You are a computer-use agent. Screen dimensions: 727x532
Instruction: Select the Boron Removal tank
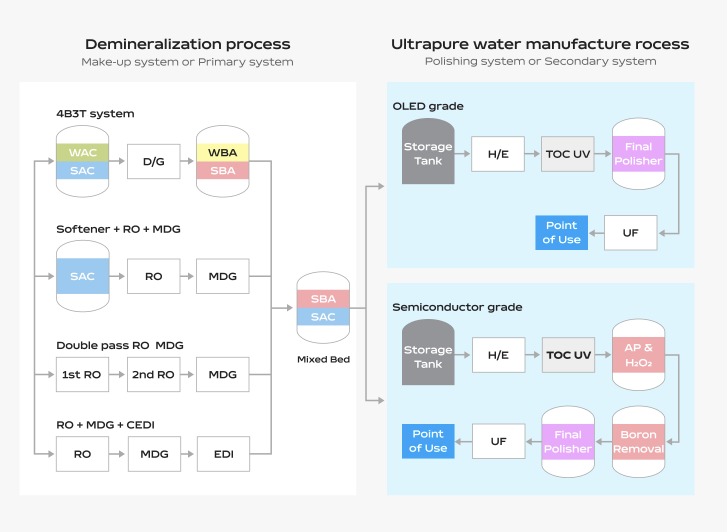(x=638, y=442)
